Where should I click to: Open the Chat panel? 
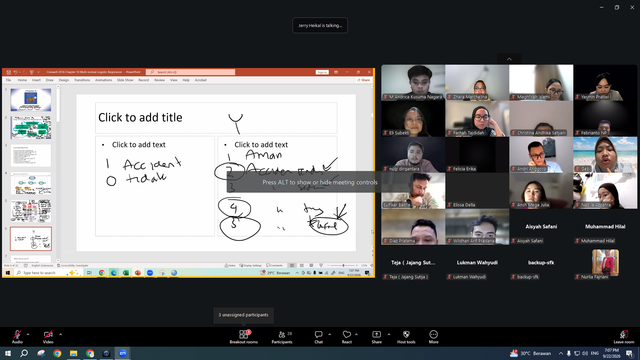pos(318,337)
